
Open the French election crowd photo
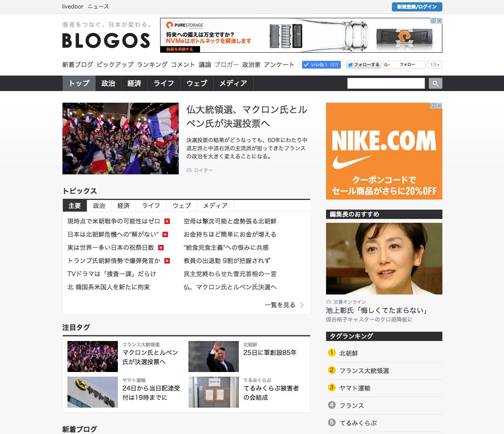121,138
